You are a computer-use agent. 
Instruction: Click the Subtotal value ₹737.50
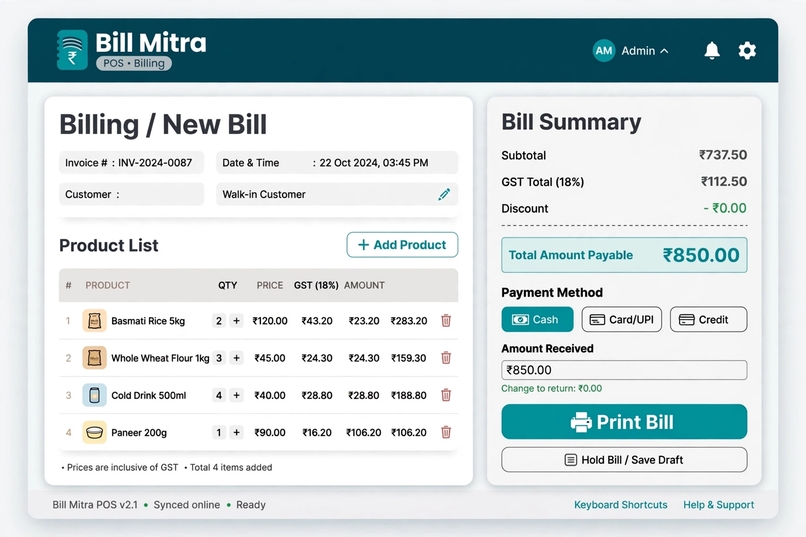point(723,155)
